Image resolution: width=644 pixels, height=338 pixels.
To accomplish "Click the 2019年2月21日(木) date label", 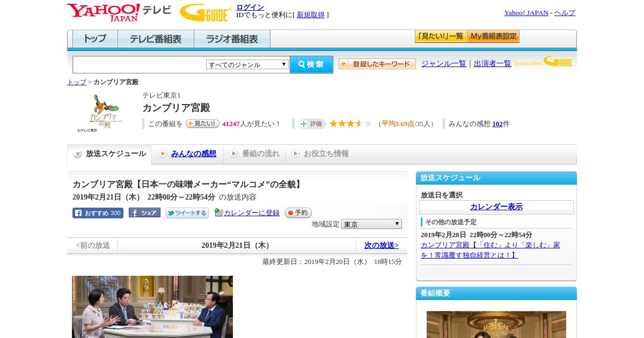I will click(x=237, y=245).
